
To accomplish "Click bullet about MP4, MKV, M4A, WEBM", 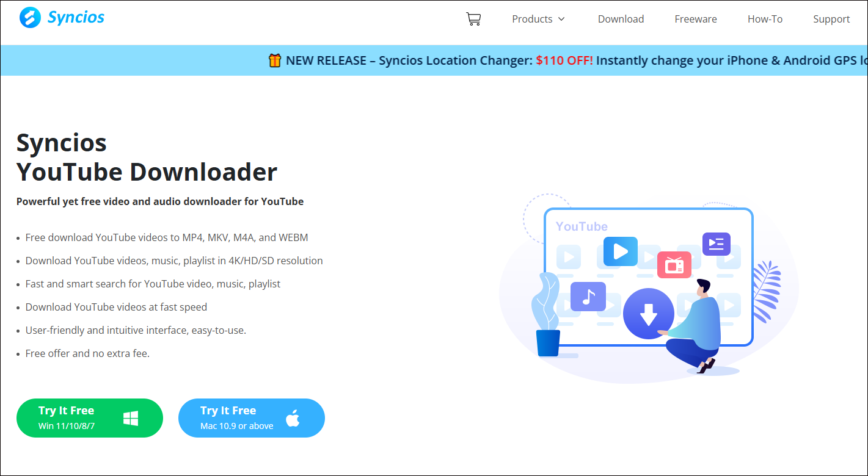I will 167,237.
